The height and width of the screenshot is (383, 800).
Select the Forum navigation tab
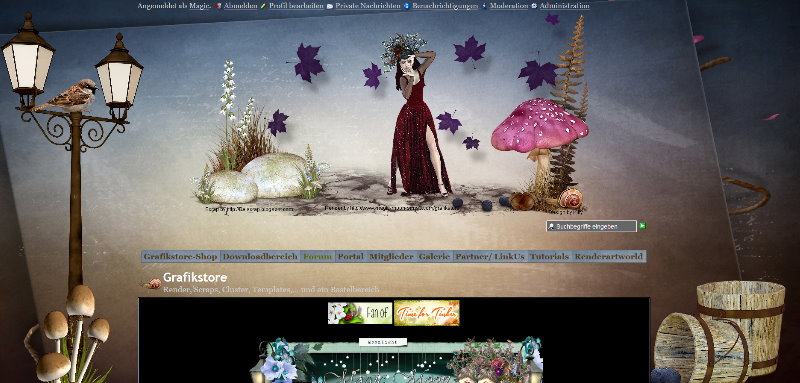(317, 257)
